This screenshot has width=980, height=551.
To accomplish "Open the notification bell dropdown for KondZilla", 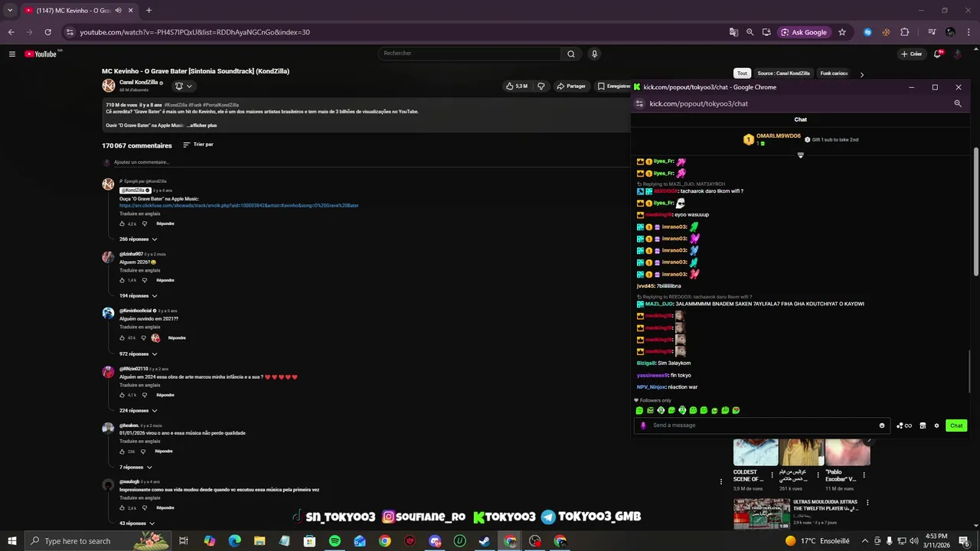I will coord(183,86).
